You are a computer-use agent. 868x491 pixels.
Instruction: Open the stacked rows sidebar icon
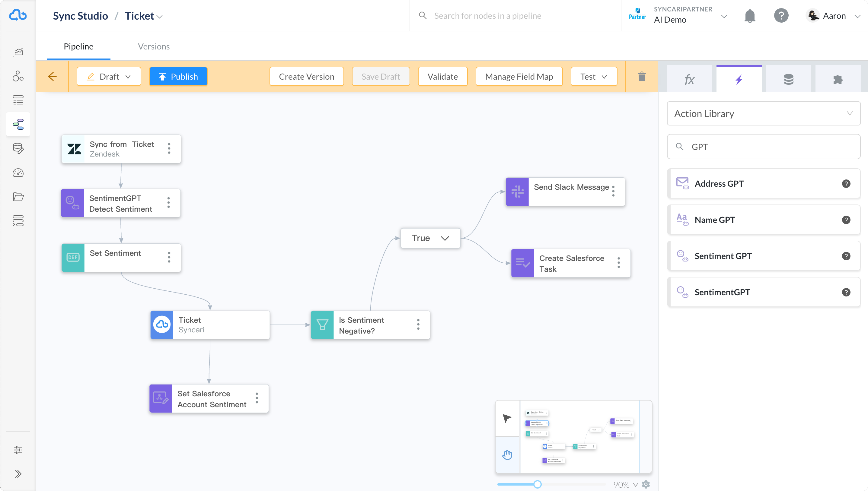pyautogui.click(x=18, y=220)
